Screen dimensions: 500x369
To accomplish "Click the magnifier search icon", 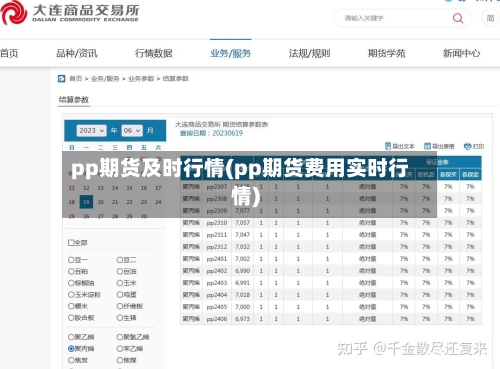I will pyautogui.click(x=458, y=18).
